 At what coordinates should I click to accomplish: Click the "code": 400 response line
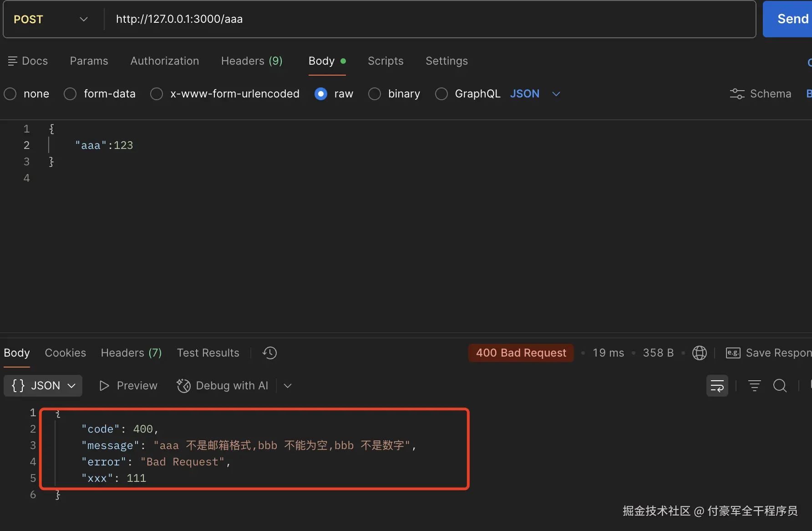coord(120,429)
